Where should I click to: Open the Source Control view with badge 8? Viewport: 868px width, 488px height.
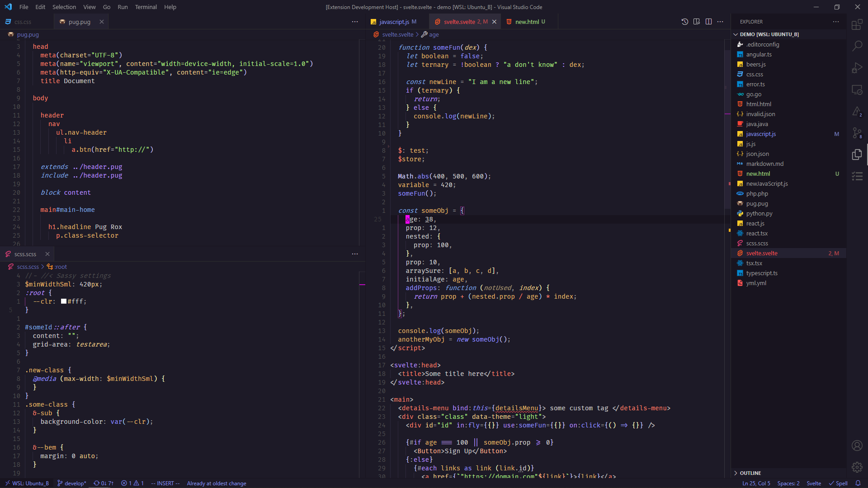(x=857, y=133)
